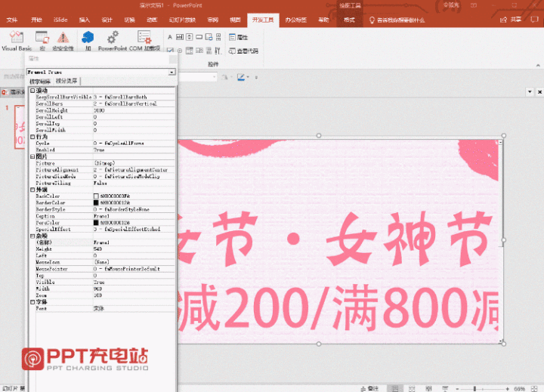The image size is (544, 392).
Task: Switch to the Format ribbon tab
Action: [x=349, y=20]
